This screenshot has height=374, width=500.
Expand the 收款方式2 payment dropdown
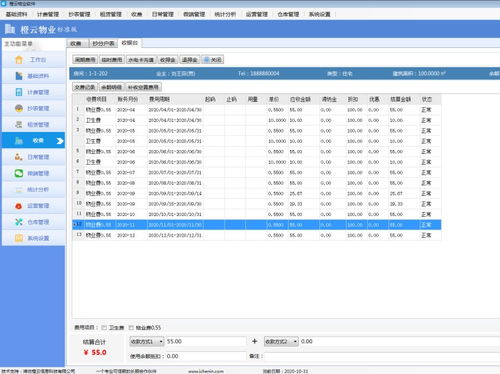pos(295,342)
